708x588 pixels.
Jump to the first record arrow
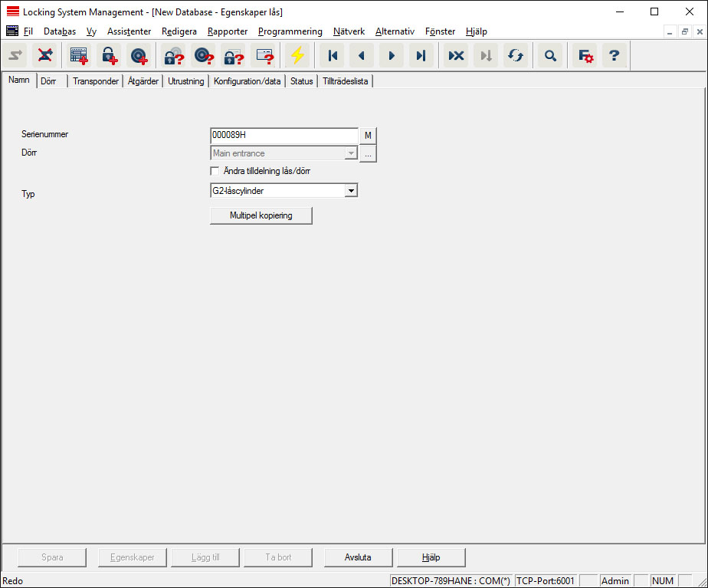coord(333,56)
